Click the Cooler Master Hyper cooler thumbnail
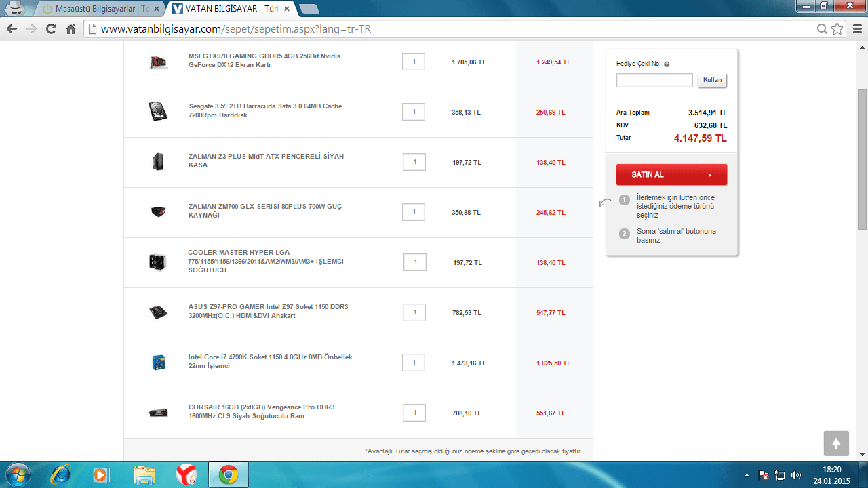This screenshot has width=868, height=488. click(x=158, y=262)
